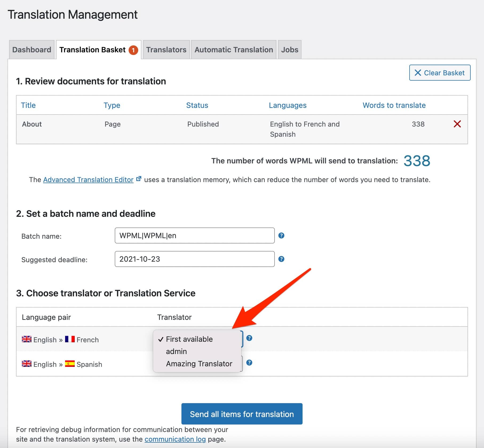Click the British flag in the French pair row
Viewport: 484px width, 448px height.
coord(26,339)
